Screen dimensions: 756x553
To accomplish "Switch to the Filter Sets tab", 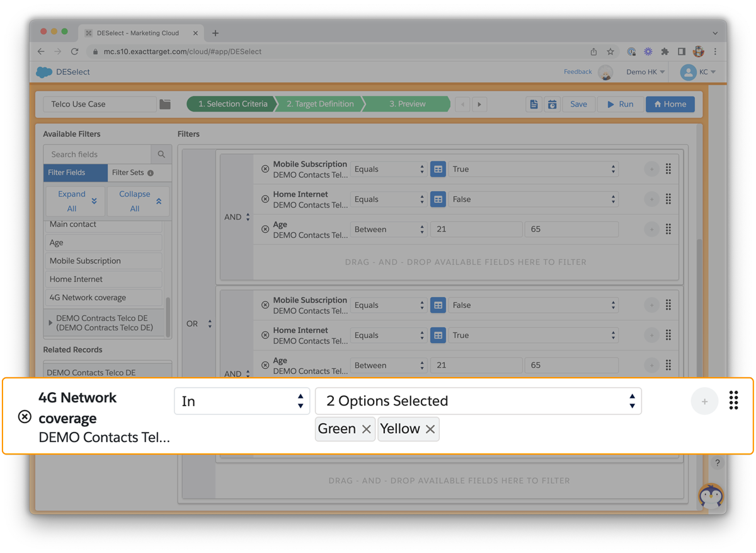I will (x=132, y=173).
